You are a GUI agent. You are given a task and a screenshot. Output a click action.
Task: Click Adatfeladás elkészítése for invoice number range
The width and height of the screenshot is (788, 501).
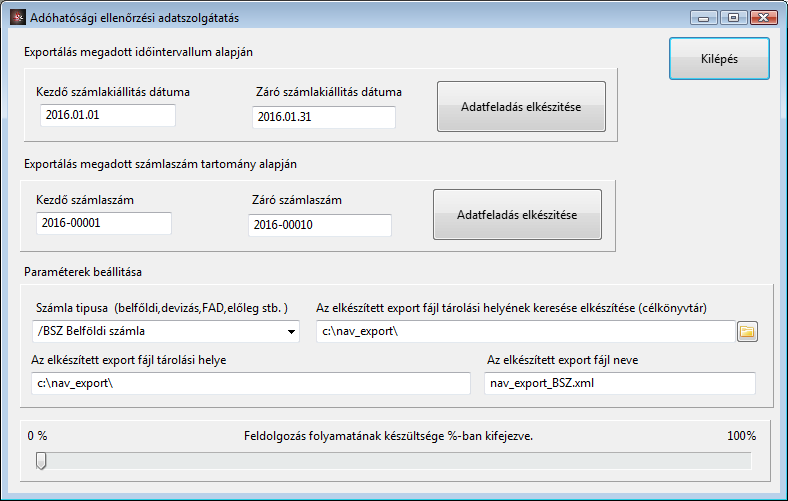pos(517,215)
